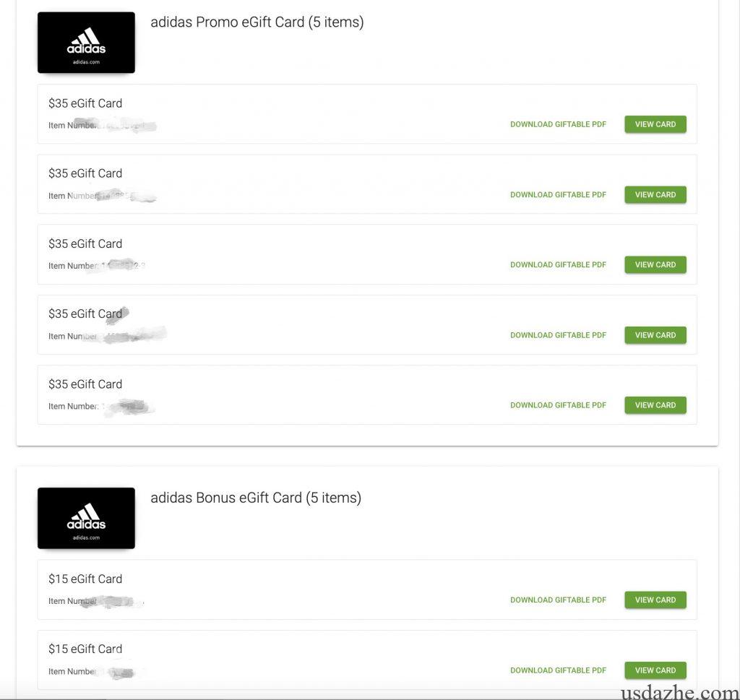The height and width of the screenshot is (700, 740).
Task: Click the adidas Bonus eGift Card thumbnail
Action: tap(86, 518)
